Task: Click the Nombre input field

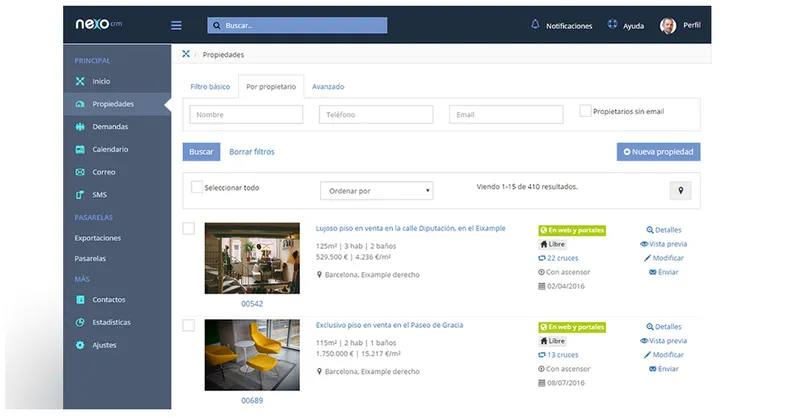Action: click(246, 114)
